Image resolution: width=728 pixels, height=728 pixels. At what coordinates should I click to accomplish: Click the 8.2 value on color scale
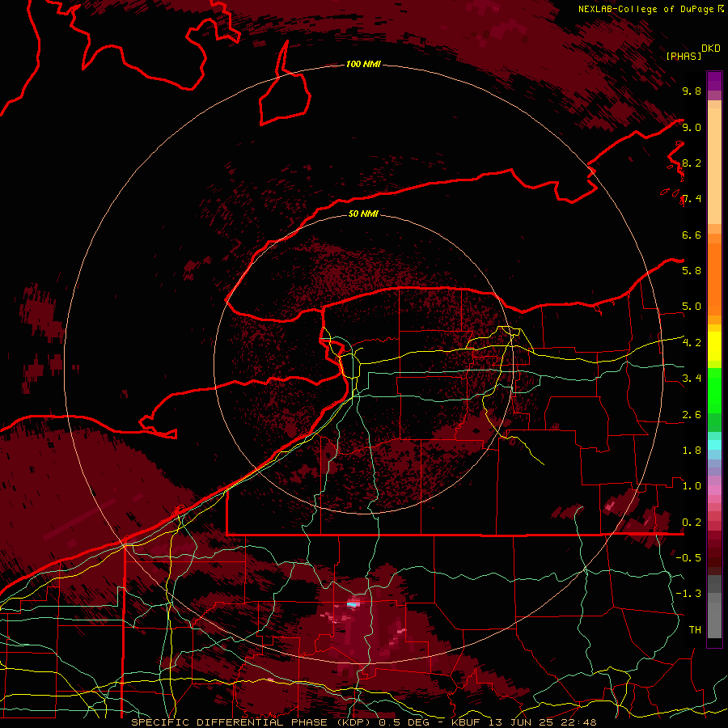[691, 163]
